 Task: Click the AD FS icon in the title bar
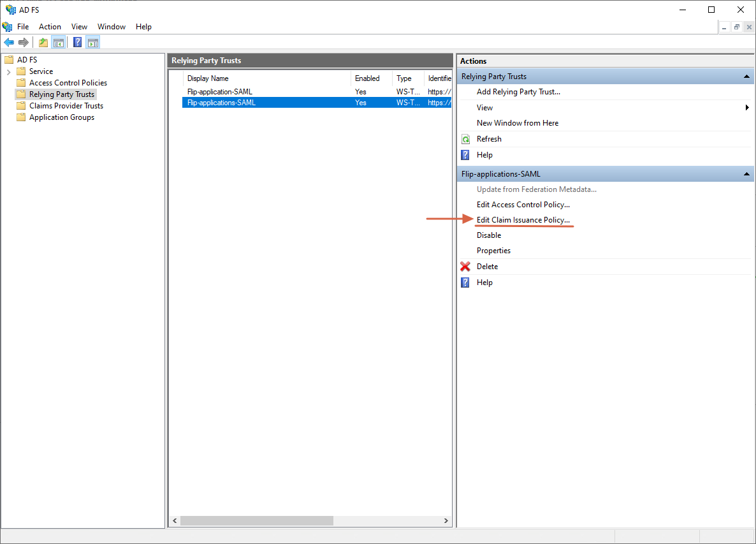tap(11, 10)
